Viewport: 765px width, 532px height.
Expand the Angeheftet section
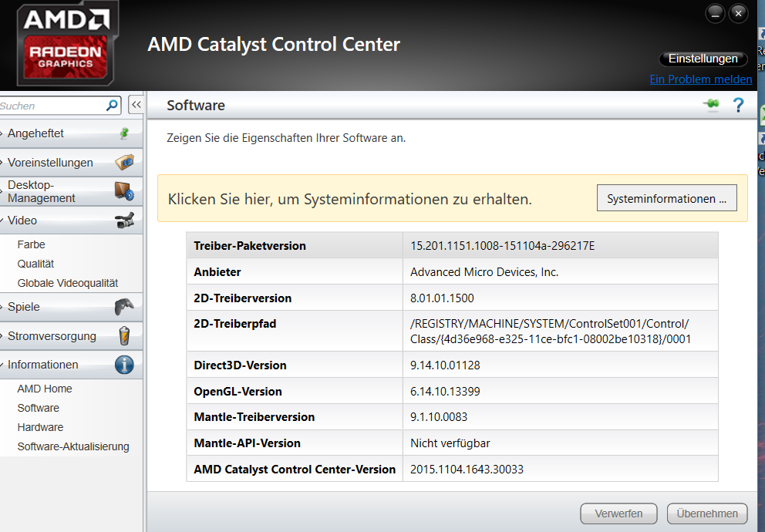pyautogui.click(x=71, y=133)
